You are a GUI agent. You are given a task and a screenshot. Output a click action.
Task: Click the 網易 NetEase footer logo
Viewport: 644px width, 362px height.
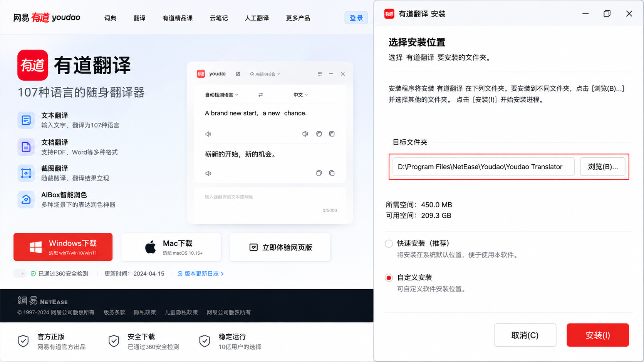coord(42,301)
